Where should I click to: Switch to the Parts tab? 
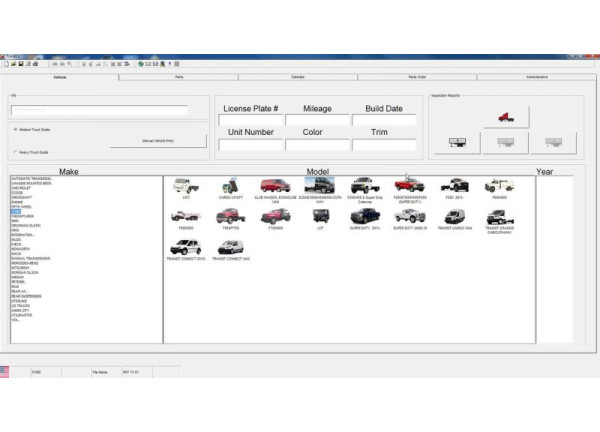pyautogui.click(x=179, y=76)
